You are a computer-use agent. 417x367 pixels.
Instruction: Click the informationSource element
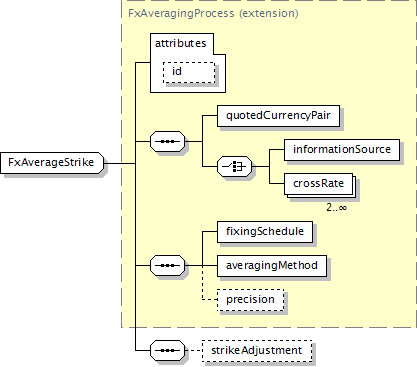(x=342, y=150)
